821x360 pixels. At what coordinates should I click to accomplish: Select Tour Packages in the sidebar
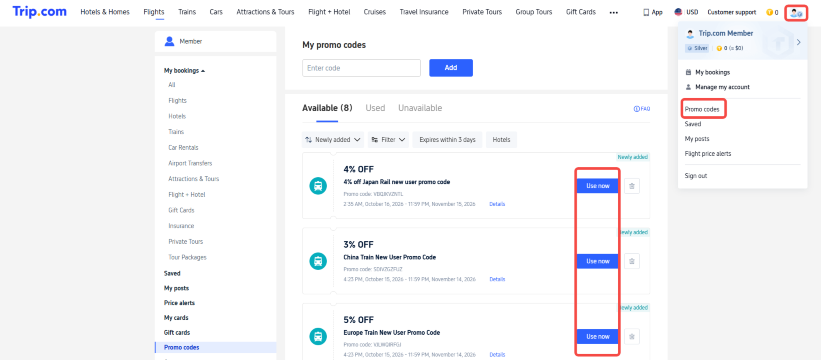187,257
